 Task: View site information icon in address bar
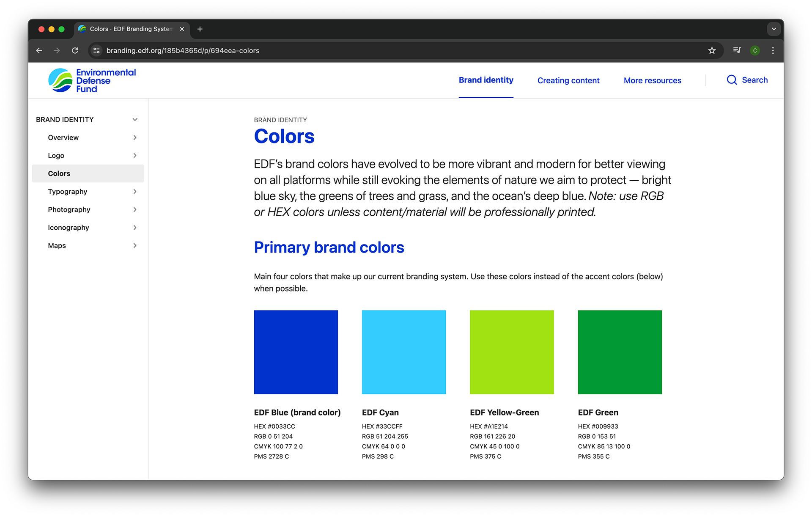pos(96,50)
